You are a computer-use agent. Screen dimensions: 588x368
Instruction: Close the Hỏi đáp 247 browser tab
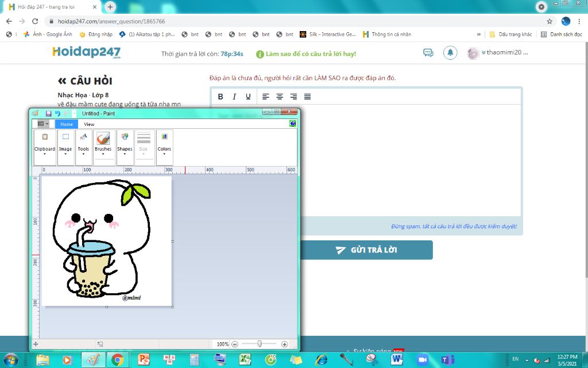tap(95, 7)
